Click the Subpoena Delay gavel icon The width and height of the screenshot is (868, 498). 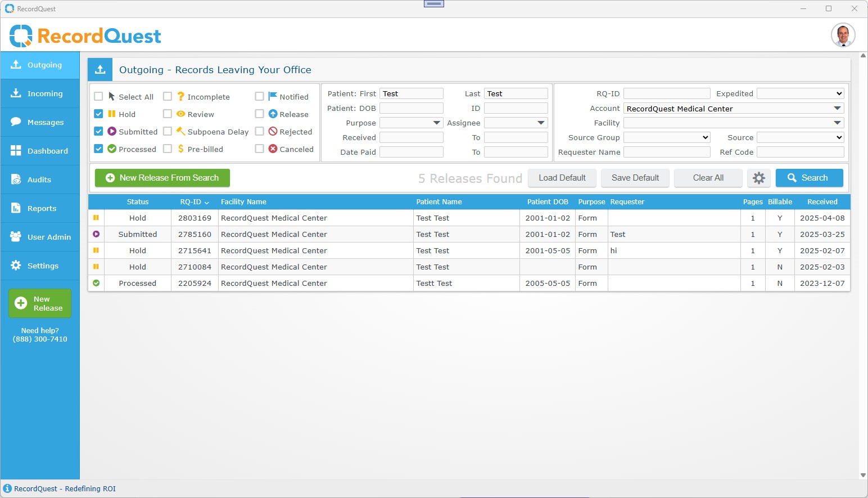(x=180, y=131)
